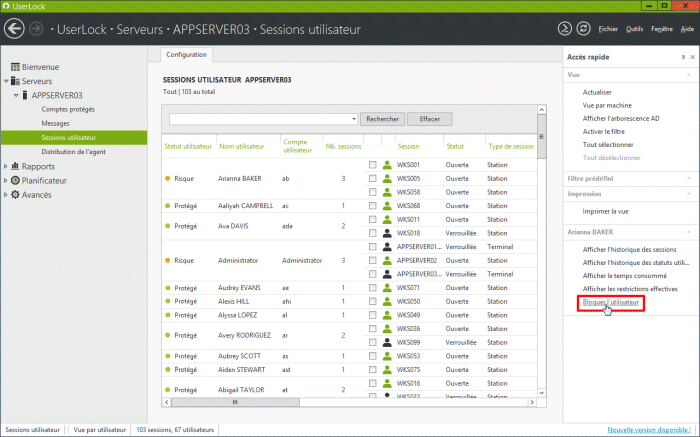Click the Planificateur clock icon
The height and width of the screenshot is (437, 700).
pos(15,180)
